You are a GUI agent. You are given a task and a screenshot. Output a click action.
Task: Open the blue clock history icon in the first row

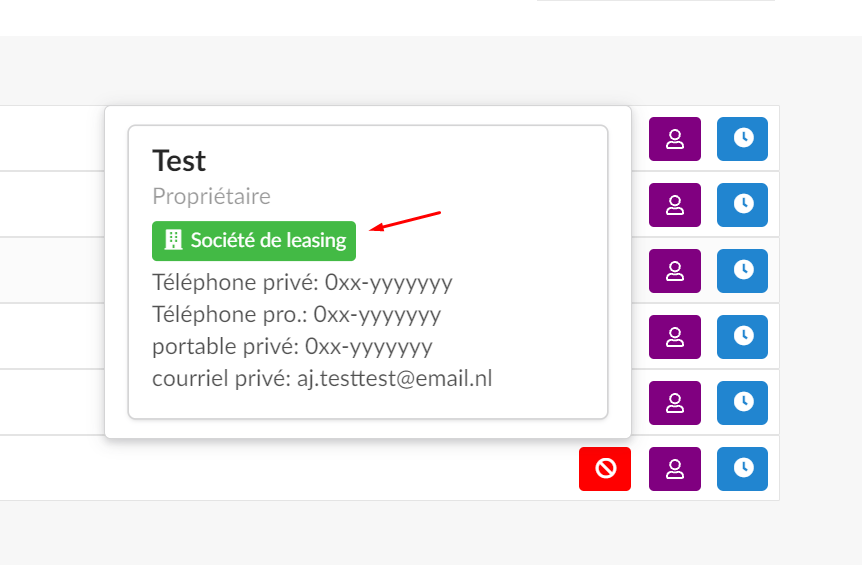point(742,139)
